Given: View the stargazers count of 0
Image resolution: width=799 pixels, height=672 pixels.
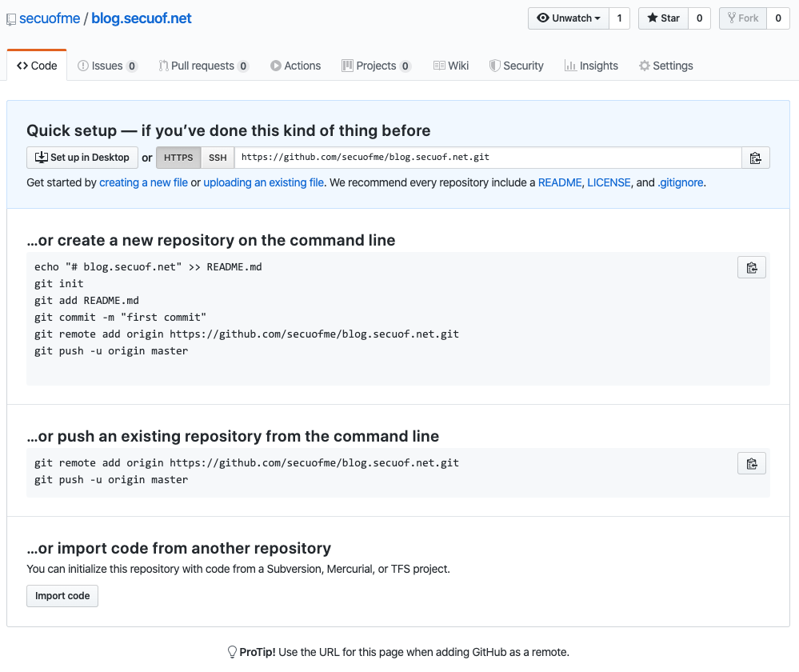Looking at the screenshot, I should point(699,18).
